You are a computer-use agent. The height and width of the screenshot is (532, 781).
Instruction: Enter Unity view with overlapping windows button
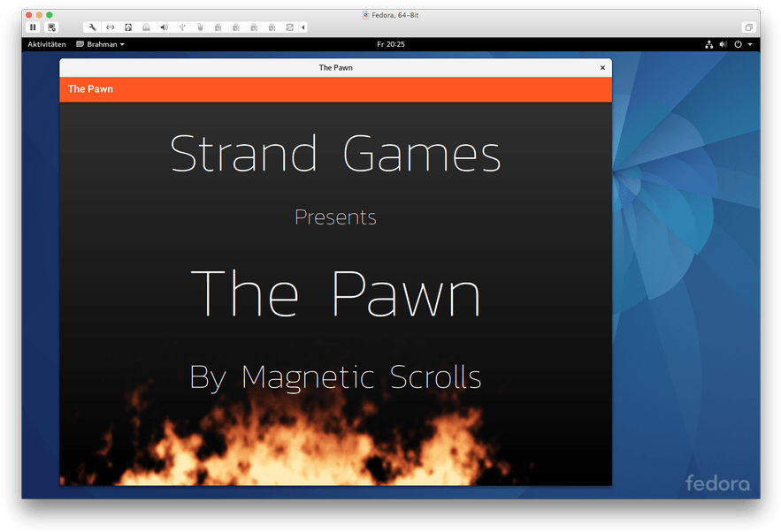click(748, 27)
